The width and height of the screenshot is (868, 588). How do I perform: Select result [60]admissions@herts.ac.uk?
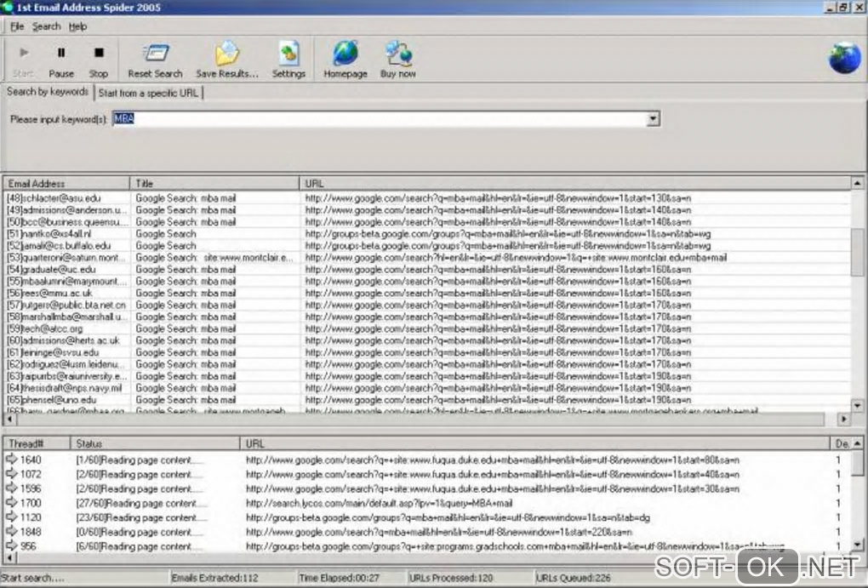(x=63, y=340)
